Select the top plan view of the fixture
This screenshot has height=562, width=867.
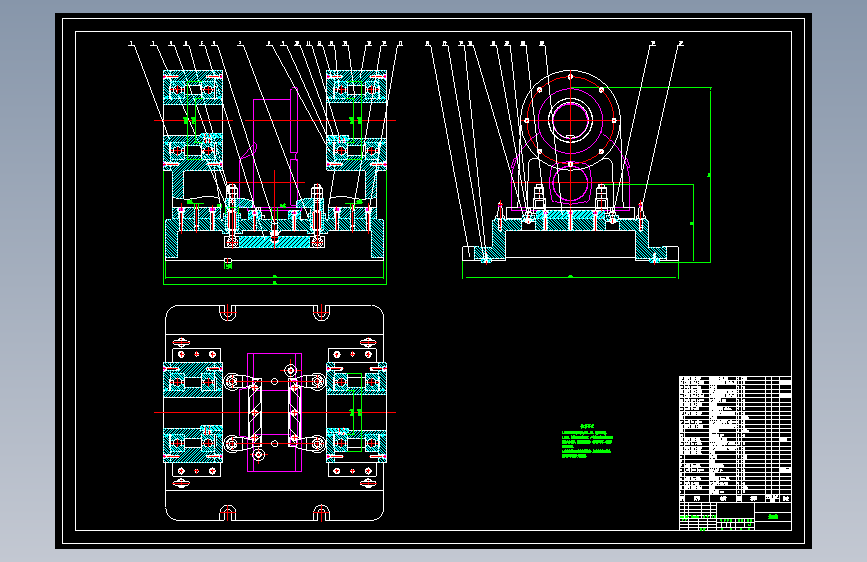coord(275,413)
